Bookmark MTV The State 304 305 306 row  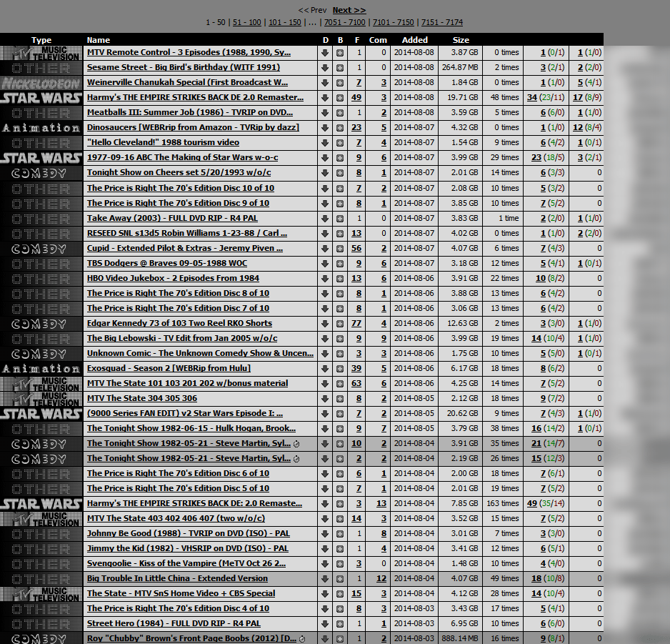click(x=340, y=399)
